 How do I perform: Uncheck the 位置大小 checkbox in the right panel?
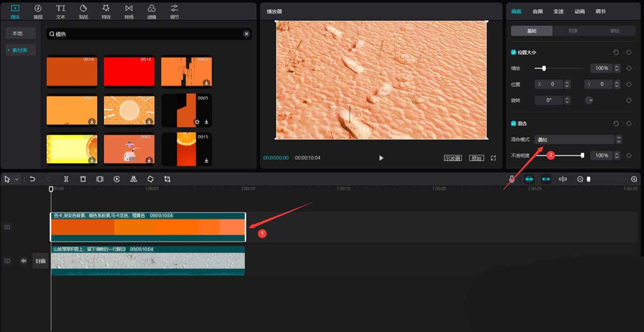[513, 52]
